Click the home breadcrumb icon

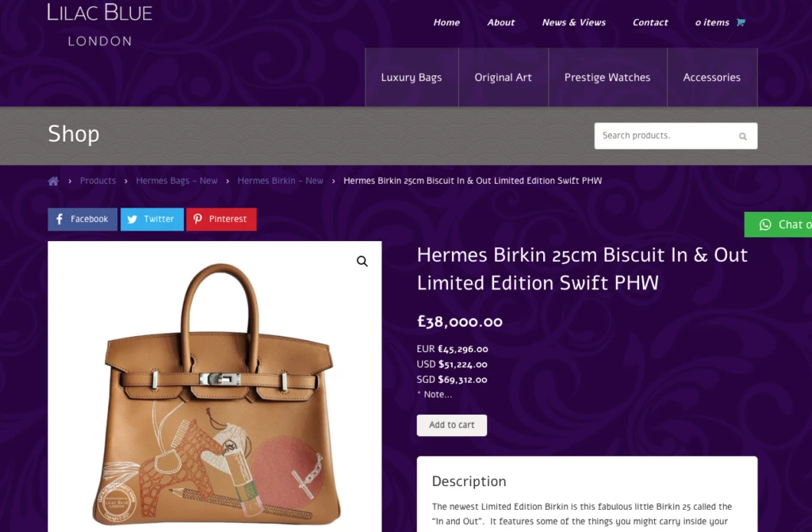(x=53, y=181)
